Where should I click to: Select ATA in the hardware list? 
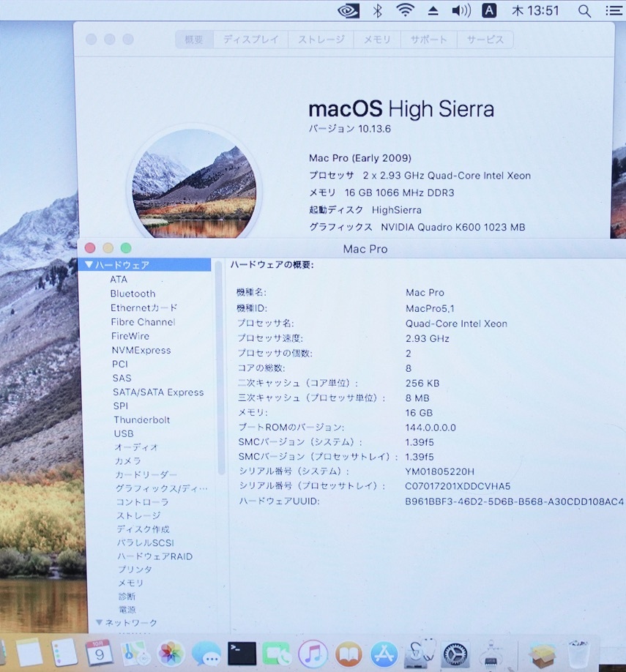click(119, 280)
